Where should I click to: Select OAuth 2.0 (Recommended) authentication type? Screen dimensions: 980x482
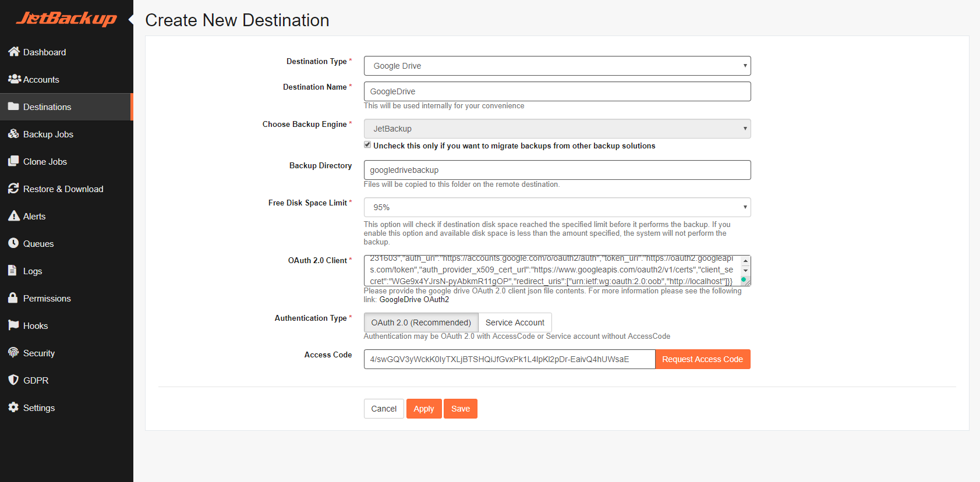[421, 322]
